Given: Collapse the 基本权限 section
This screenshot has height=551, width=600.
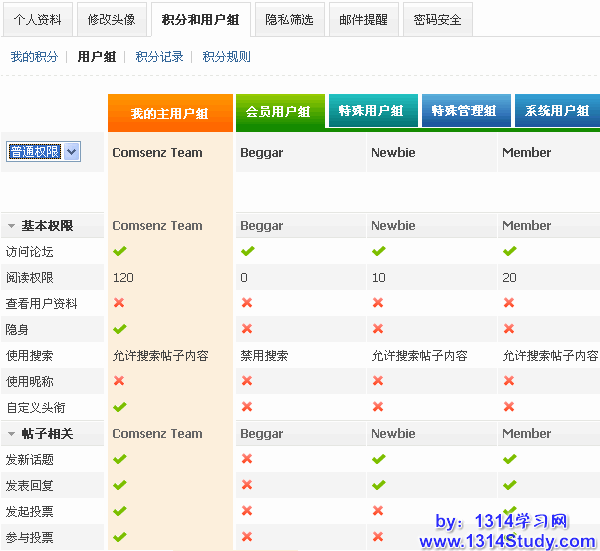Looking at the screenshot, I should point(11,226).
